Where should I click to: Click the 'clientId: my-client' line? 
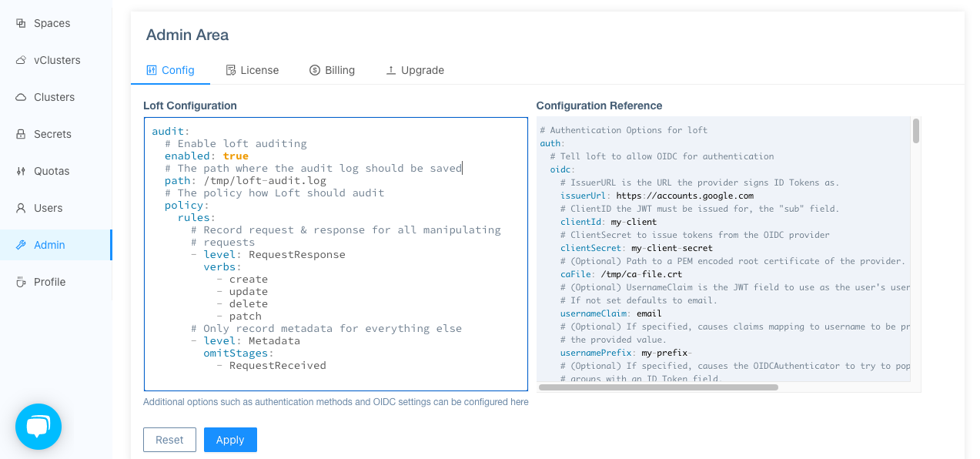pos(608,222)
